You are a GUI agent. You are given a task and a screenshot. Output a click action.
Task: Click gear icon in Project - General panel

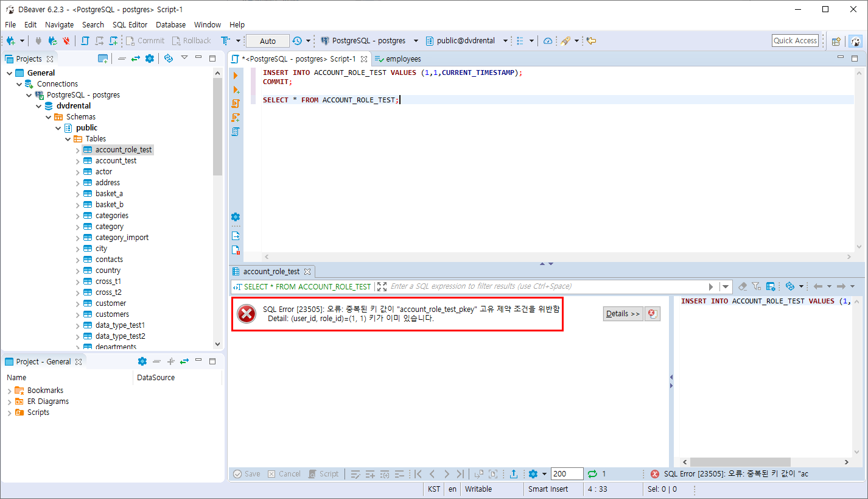(x=142, y=361)
